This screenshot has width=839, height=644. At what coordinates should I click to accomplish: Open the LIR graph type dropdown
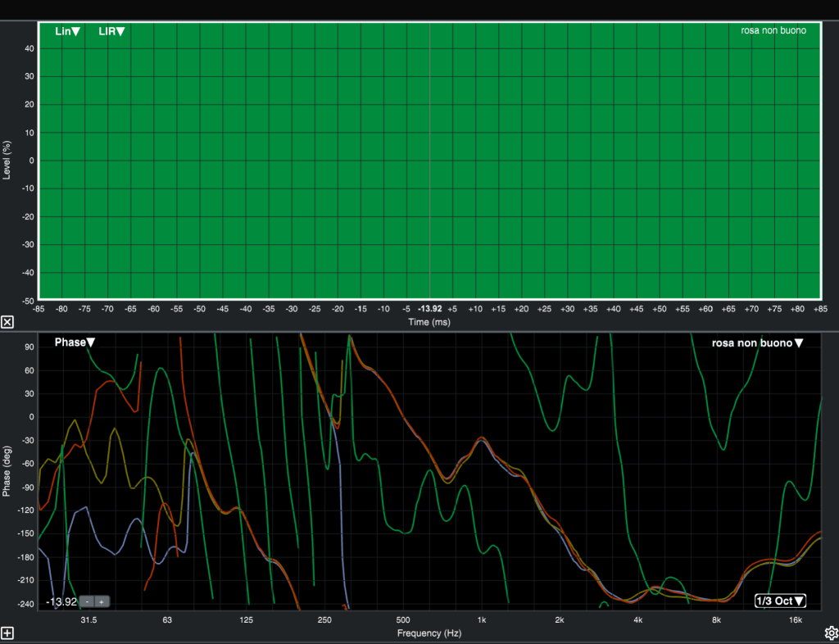111,32
